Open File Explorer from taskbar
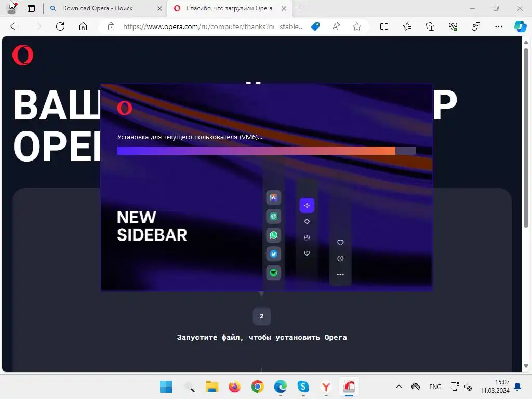This screenshot has height=399, width=532. [212, 387]
